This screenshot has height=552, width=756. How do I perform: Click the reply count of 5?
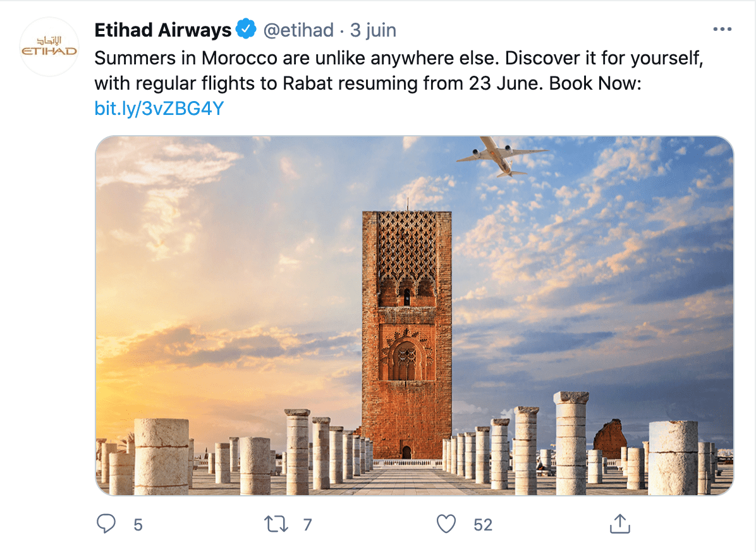point(138,524)
